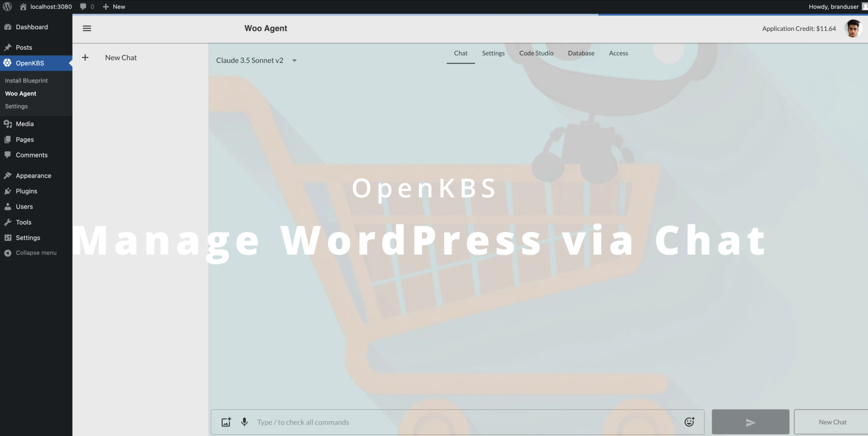Click the Users person icon
Screen dimensions: 868x436
pos(8,207)
